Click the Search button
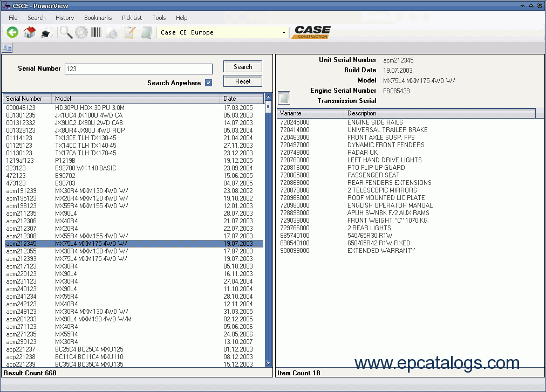The width and height of the screenshot is (546, 392). click(x=243, y=66)
